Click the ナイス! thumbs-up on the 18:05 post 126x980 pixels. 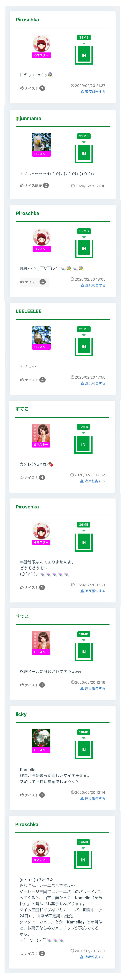[22, 282]
